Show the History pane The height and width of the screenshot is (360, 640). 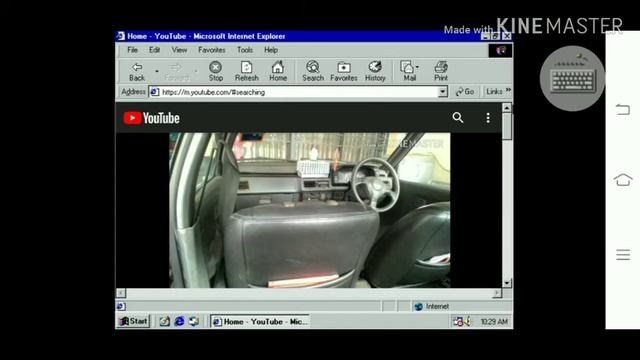[x=375, y=71]
